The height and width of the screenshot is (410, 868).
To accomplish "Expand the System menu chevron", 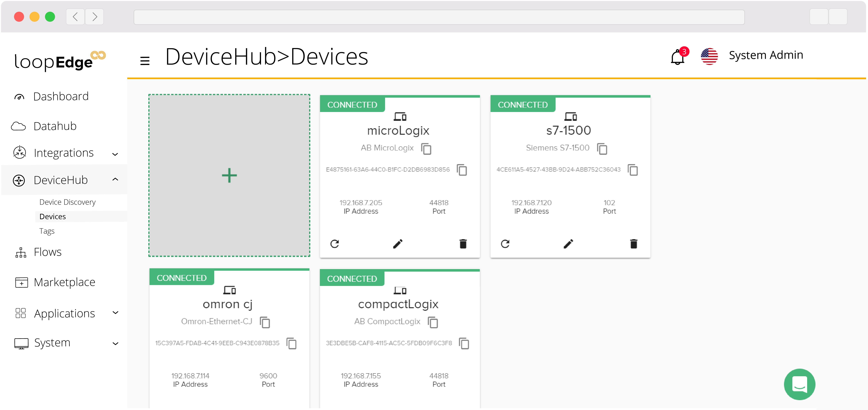I will click(x=115, y=344).
